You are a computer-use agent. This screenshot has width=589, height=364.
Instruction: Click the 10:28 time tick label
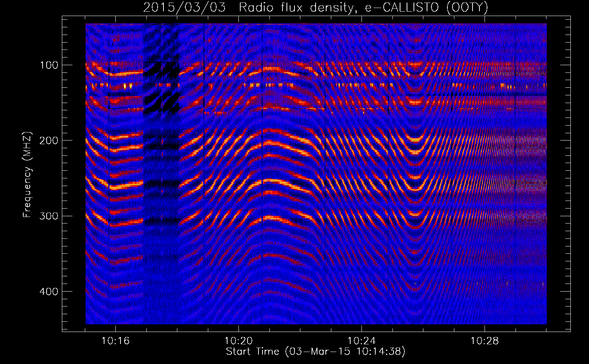pos(485,341)
